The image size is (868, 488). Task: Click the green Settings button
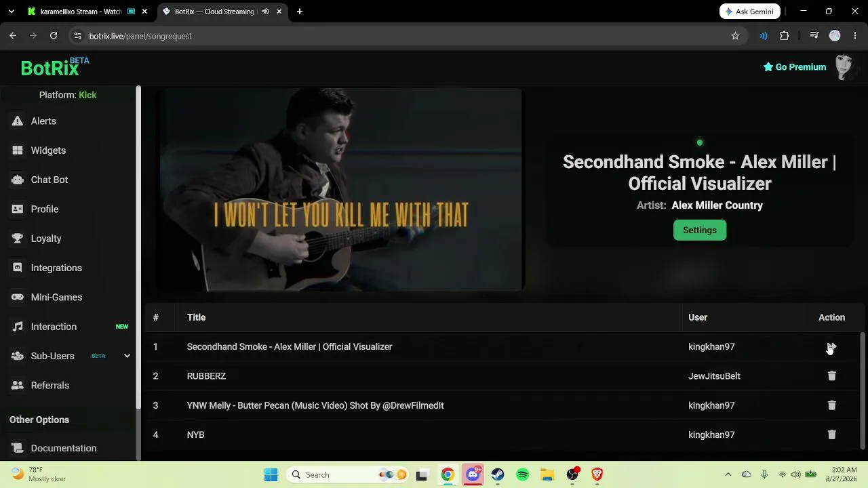(700, 230)
